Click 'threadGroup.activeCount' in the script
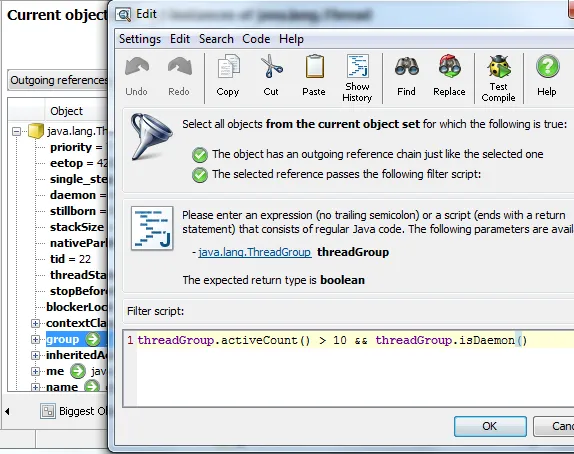 pos(217,340)
